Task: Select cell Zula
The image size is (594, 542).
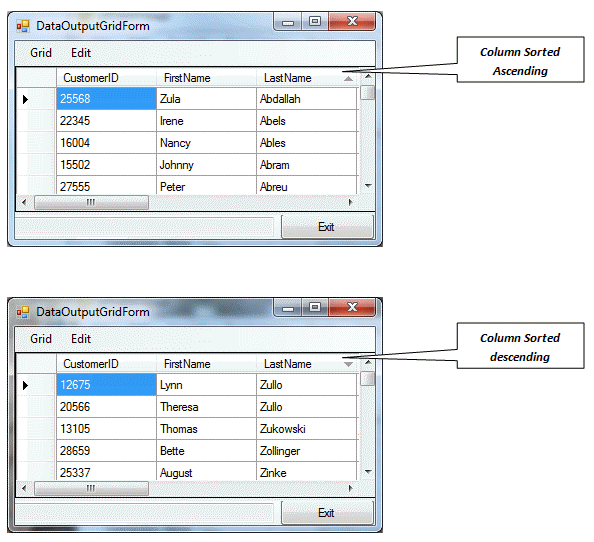Action: [x=206, y=99]
